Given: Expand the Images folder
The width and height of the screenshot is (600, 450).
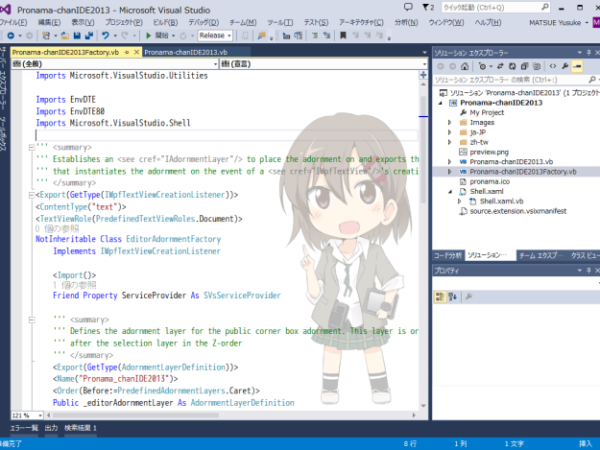Looking at the screenshot, I should 450,122.
